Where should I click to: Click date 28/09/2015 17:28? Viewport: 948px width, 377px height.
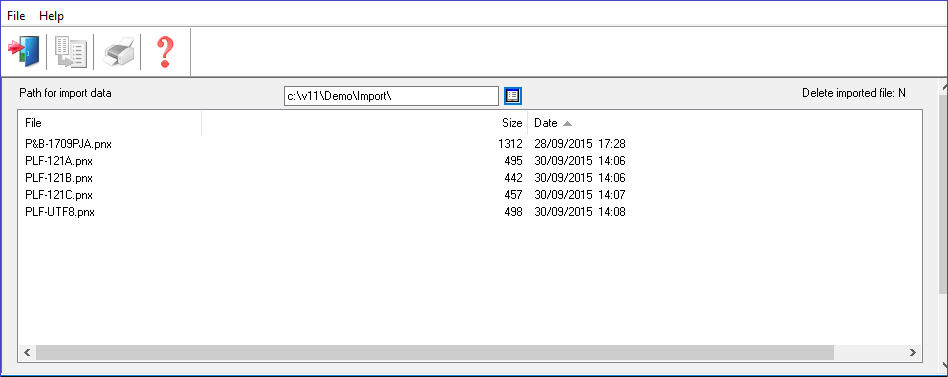tap(580, 144)
